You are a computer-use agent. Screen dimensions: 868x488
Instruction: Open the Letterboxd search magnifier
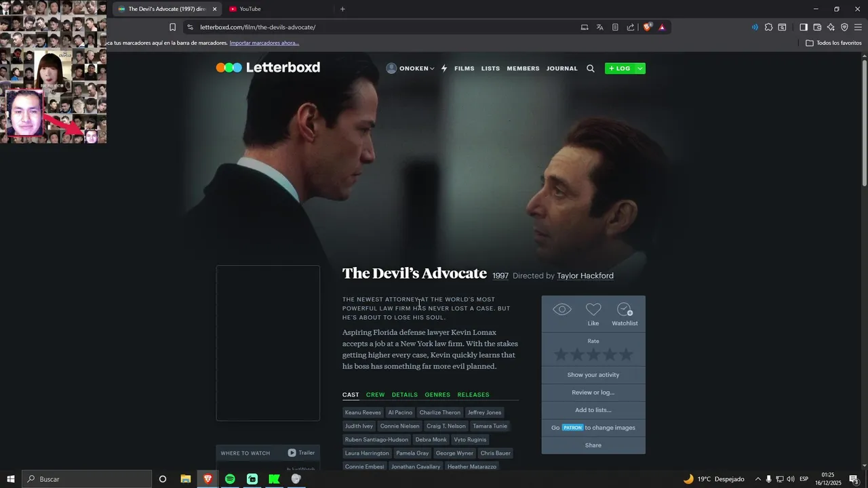click(591, 68)
